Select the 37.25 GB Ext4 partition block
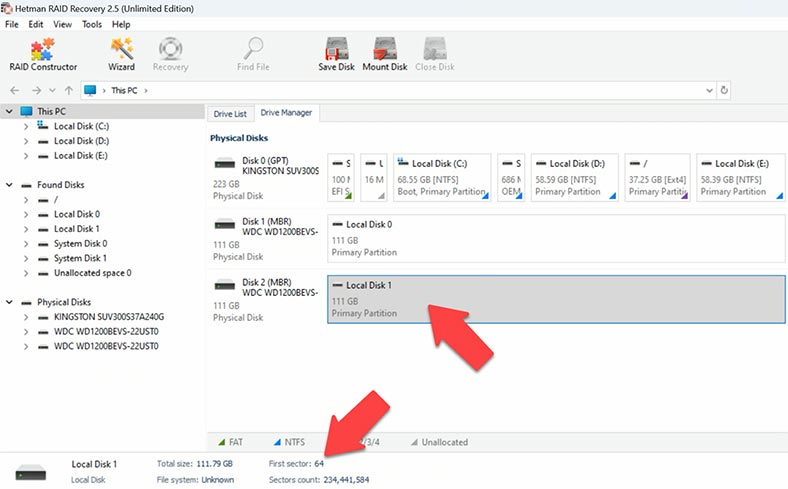 coord(657,177)
